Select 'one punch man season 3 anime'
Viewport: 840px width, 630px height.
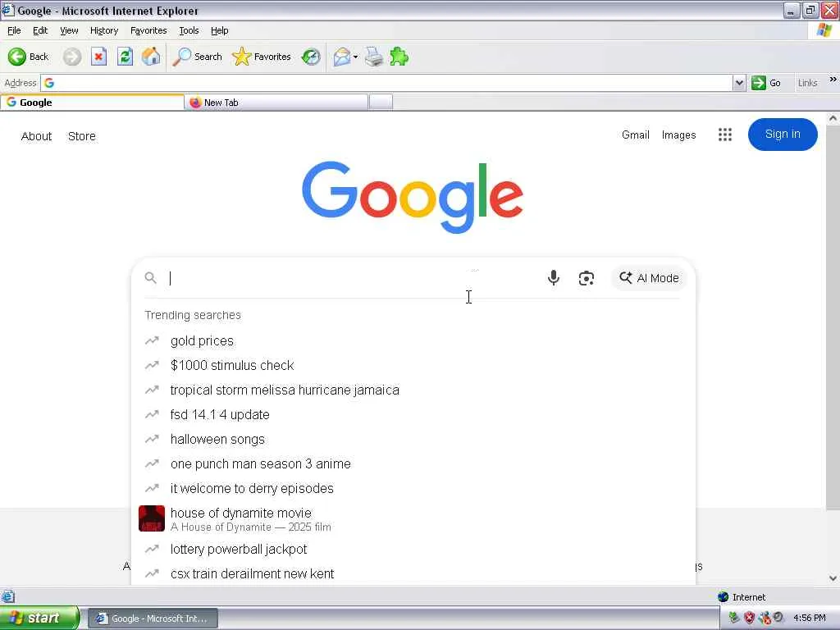413,464
